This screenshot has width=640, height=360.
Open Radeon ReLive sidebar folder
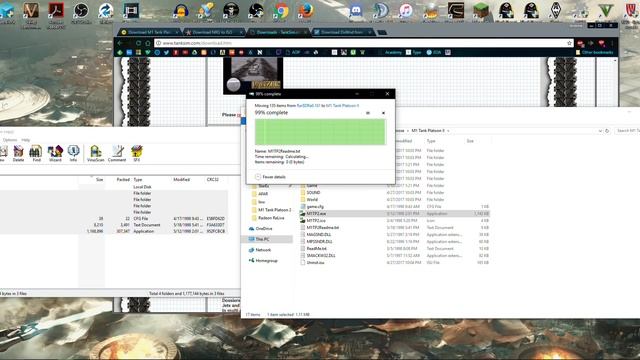268,218
